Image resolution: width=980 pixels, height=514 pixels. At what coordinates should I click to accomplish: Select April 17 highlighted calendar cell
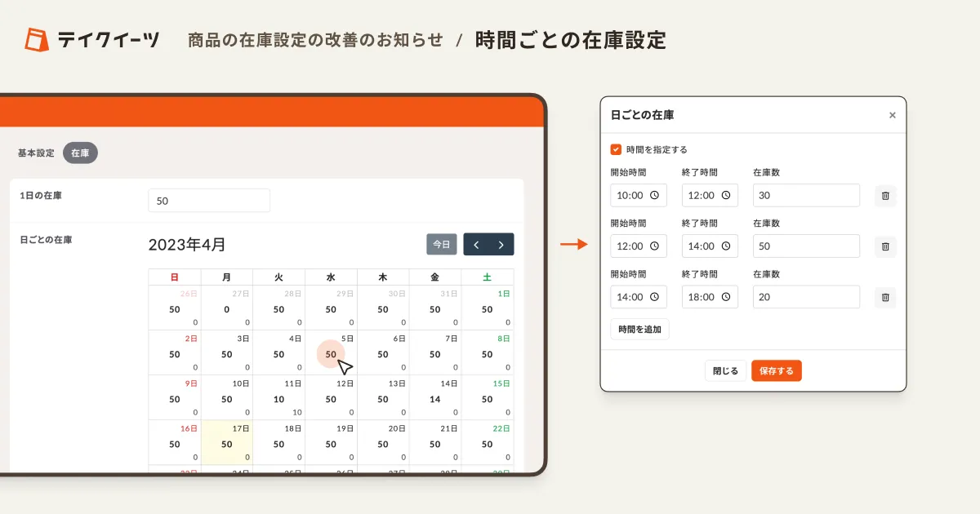pos(226,443)
